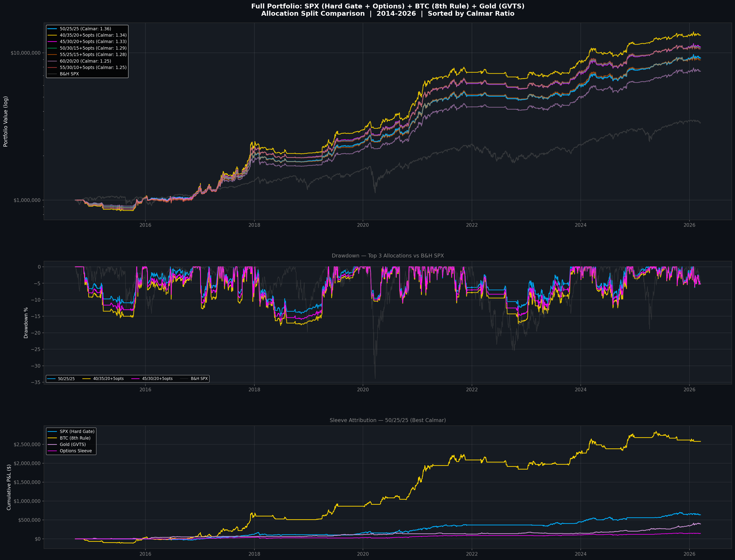Click the 40/35/20+5opts Calmar 1.34 legend entry
Image resolution: width=735 pixels, height=560 pixels.
tap(93, 35)
